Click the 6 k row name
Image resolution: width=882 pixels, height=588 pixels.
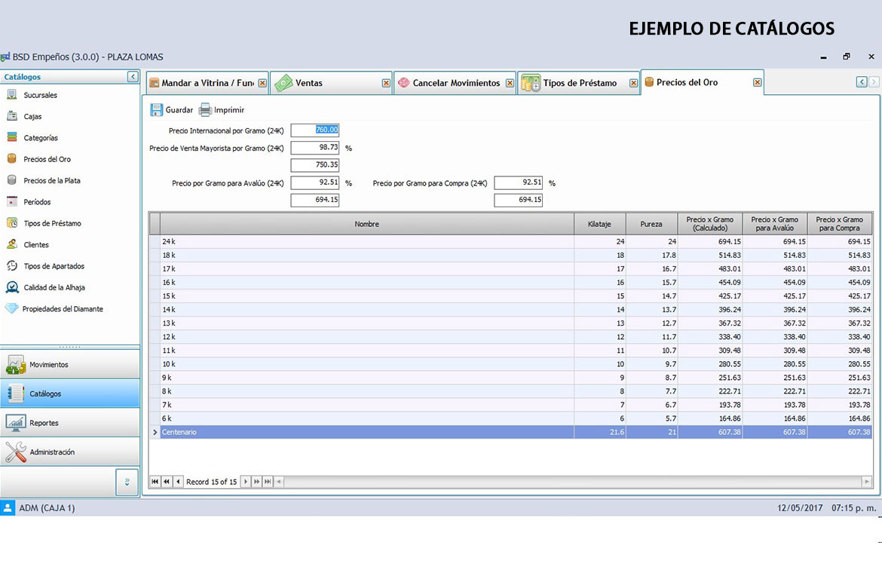coord(167,418)
